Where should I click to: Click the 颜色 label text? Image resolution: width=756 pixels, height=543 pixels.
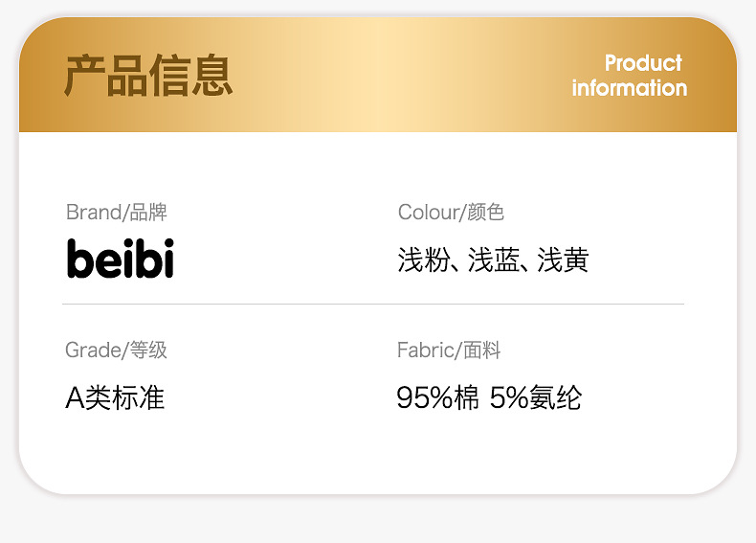pyautogui.click(x=487, y=213)
